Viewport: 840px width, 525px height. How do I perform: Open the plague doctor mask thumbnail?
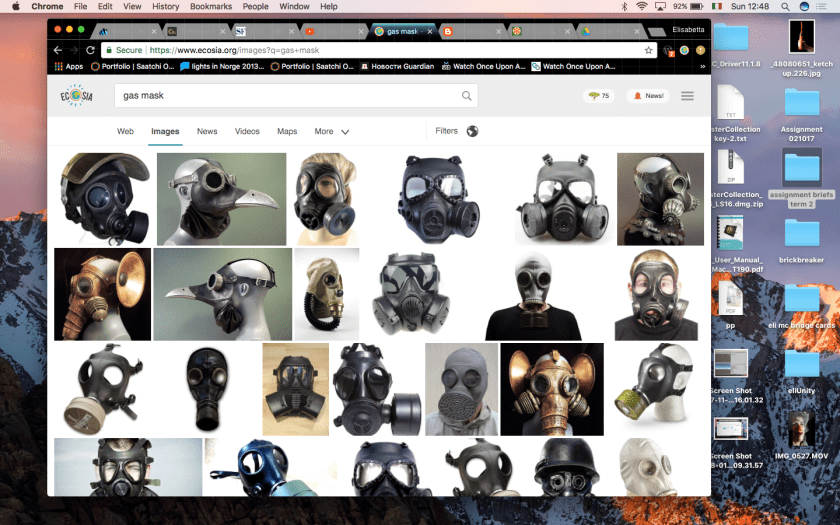click(221, 198)
